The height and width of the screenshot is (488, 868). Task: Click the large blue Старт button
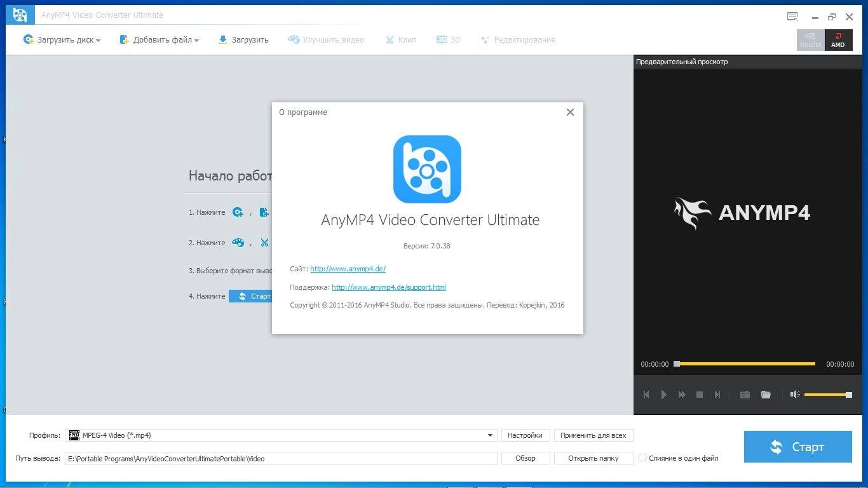[x=797, y=447]
